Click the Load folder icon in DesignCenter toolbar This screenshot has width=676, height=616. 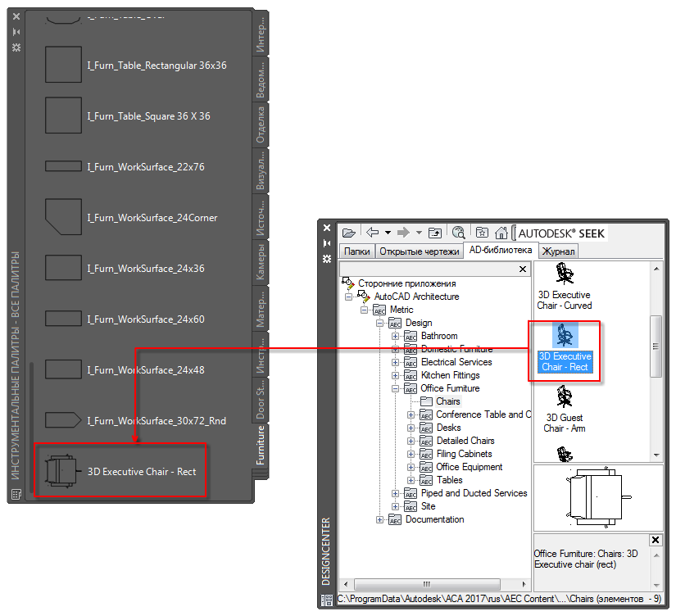click(348, 233)
